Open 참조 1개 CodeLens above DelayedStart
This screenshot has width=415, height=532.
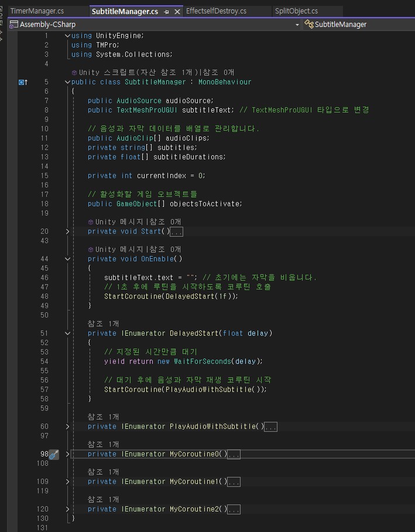(103, 323)
